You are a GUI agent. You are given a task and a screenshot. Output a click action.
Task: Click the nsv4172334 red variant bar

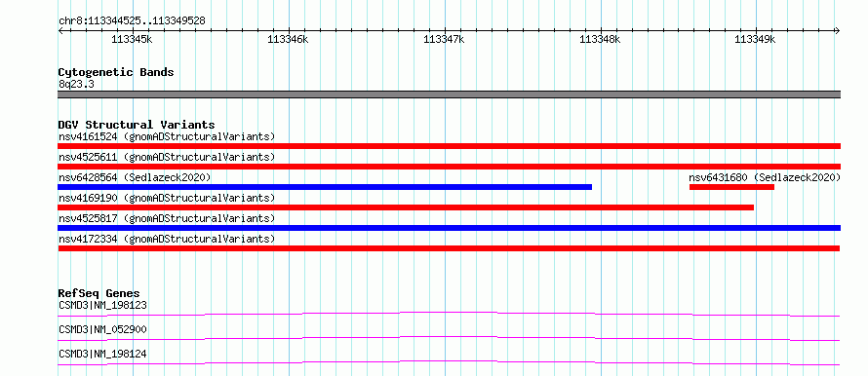coord(449,248)
